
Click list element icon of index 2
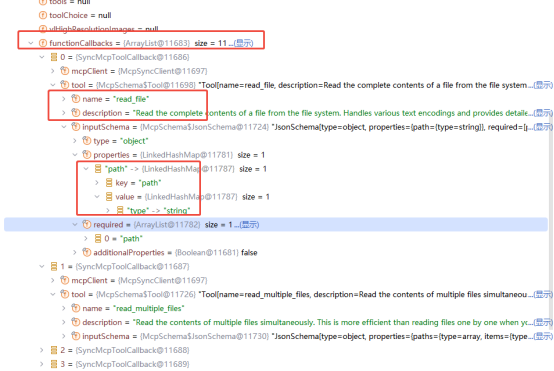54,350
